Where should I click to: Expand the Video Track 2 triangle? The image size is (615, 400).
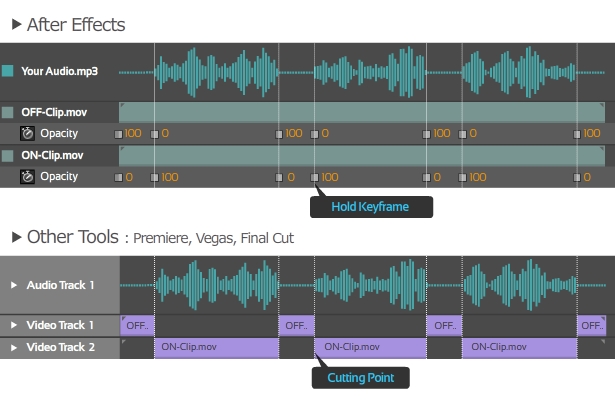pyautogui.click(x=14, y=347)
